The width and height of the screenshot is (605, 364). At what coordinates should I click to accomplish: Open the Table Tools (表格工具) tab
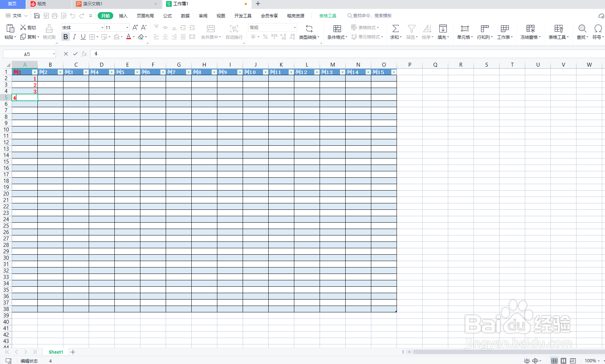coord(328,16)
